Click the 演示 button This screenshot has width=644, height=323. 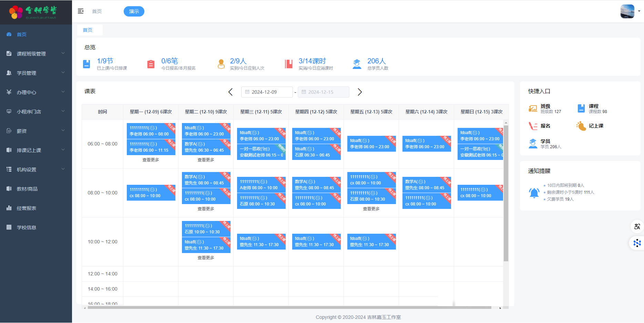click(x=134, y=11)
